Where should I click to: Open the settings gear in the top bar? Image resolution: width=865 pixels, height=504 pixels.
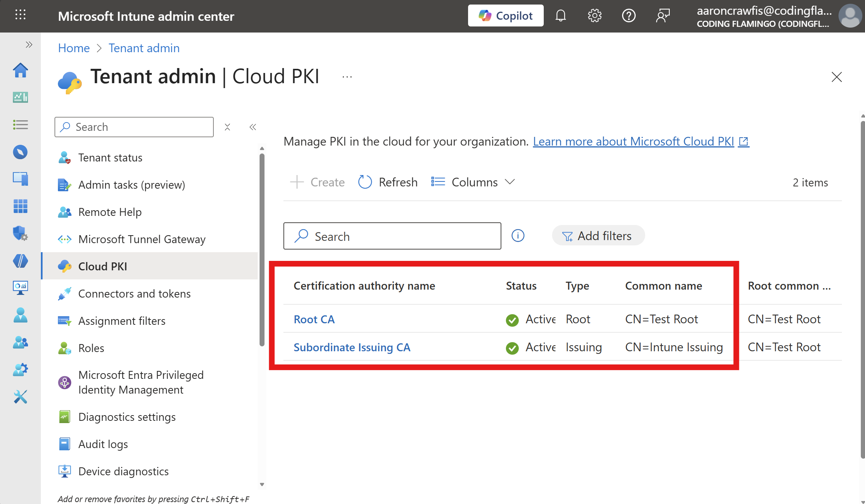[x=594, y=16]
